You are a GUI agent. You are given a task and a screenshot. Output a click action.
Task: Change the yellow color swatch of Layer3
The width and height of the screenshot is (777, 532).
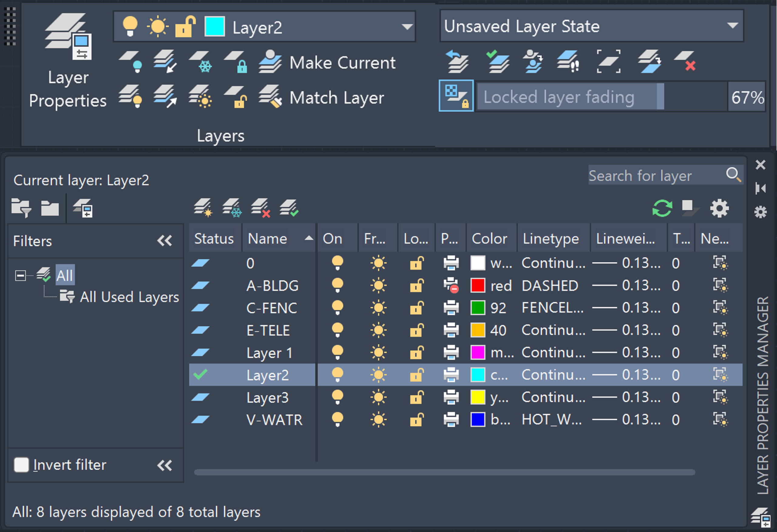point(478,397)
